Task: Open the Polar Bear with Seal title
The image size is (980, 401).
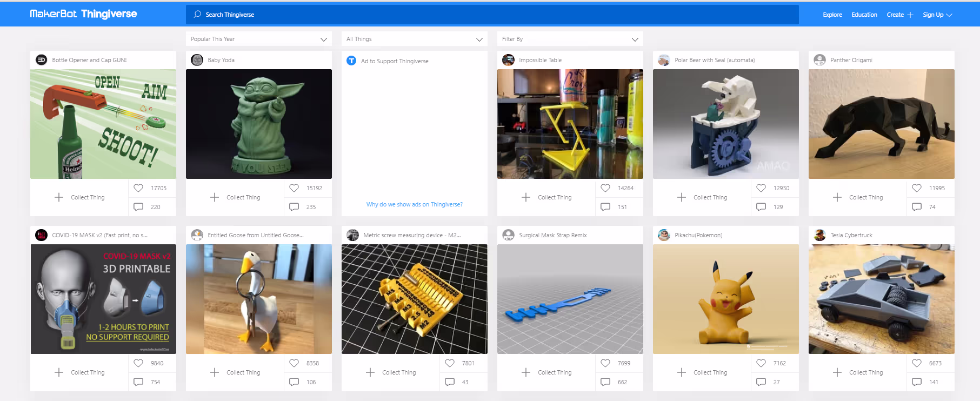Action: click(x=715, y=60)
